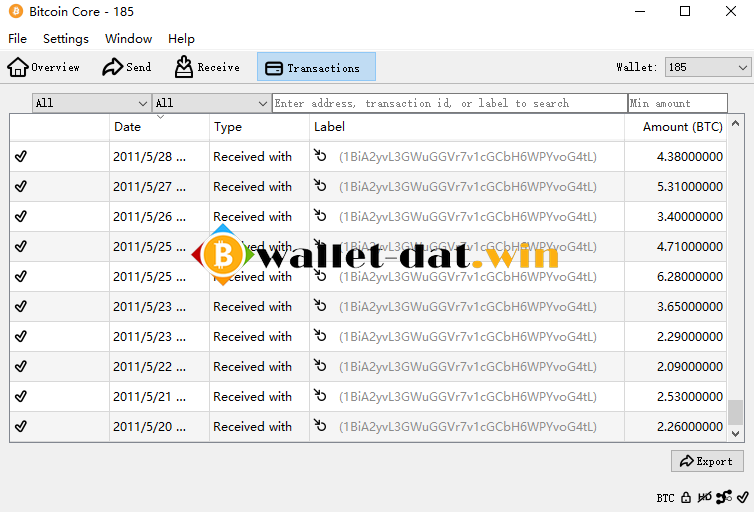754x512 pixels.
Task: Open the Transactions tab
Action: pyautogui.click(x=316, y=67)
